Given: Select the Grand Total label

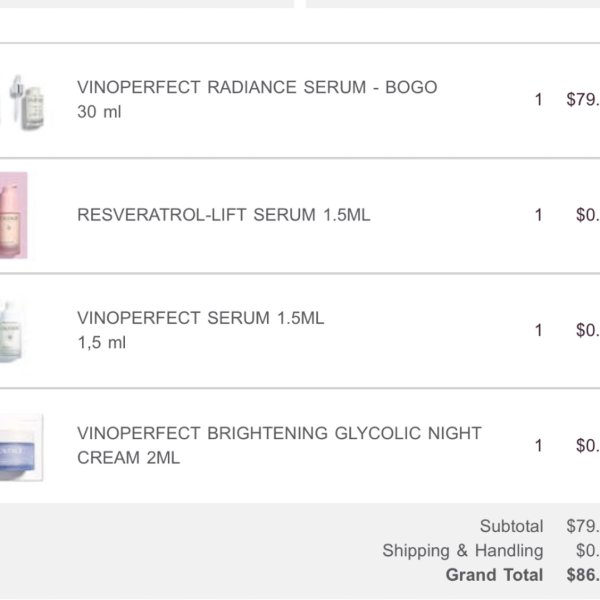Looking at the screenshot, I should point(494,575).
